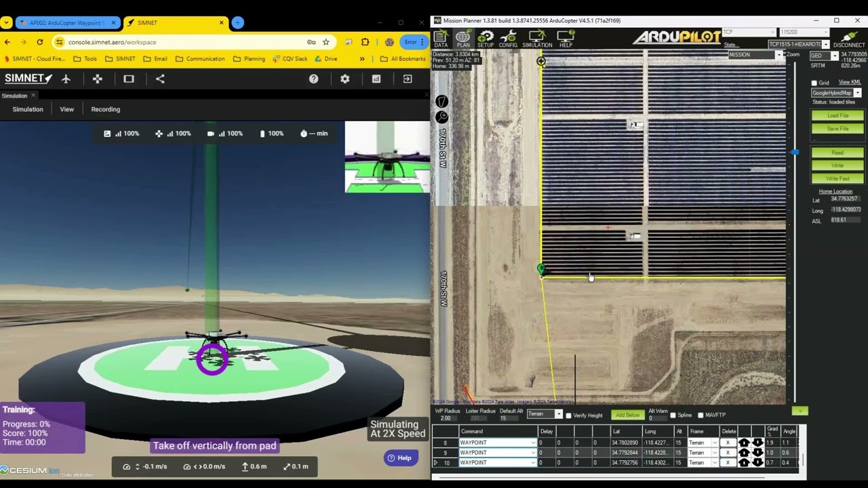Open the CONFIG screen in Mission Planner

click(x=508, y=39)
